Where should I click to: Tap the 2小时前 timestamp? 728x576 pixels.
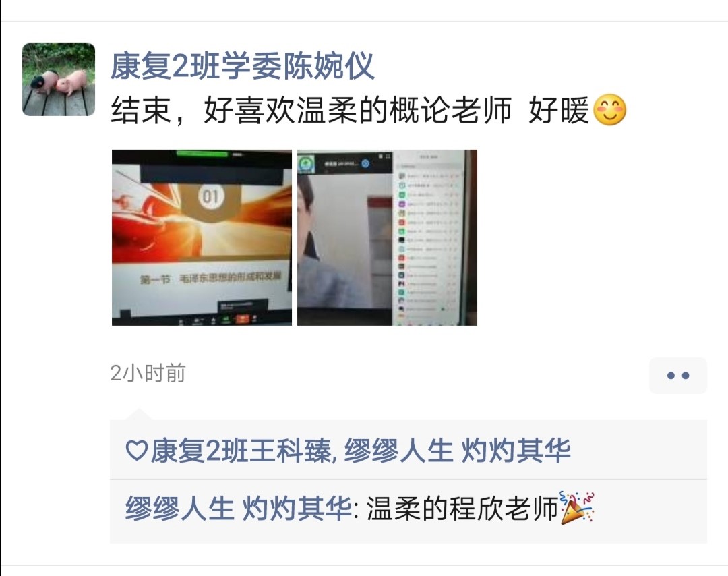click(148, 373)
